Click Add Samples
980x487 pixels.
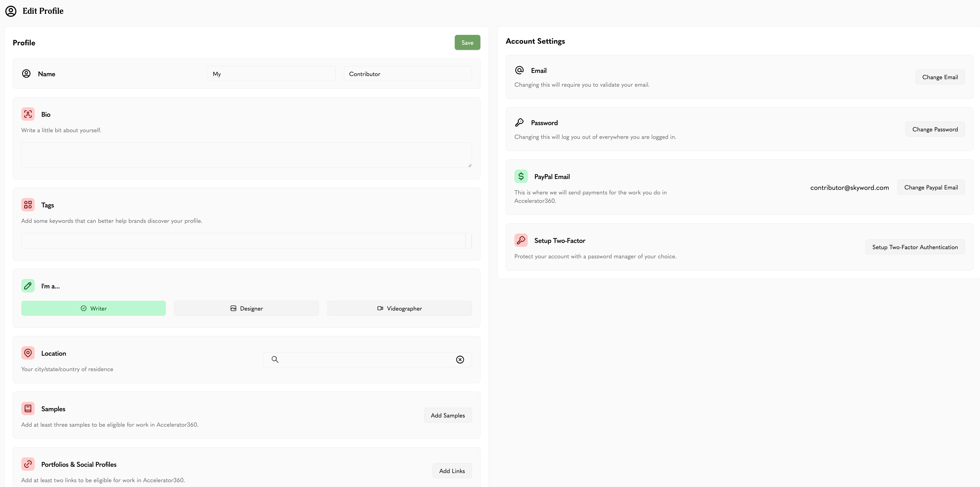(x=448, y=415)
